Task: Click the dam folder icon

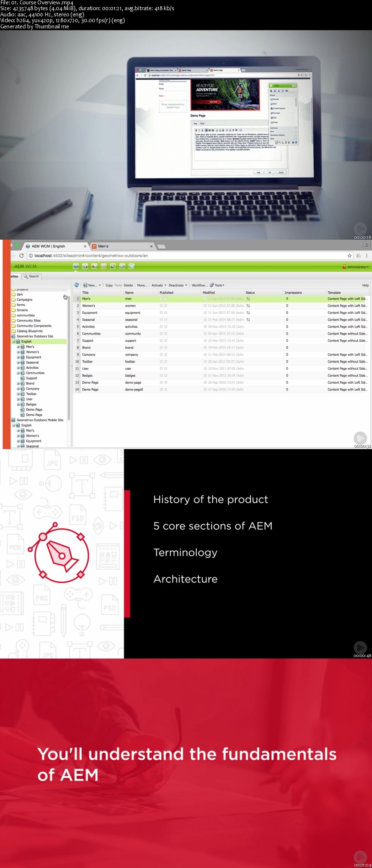Action: [x=13, y=295]
